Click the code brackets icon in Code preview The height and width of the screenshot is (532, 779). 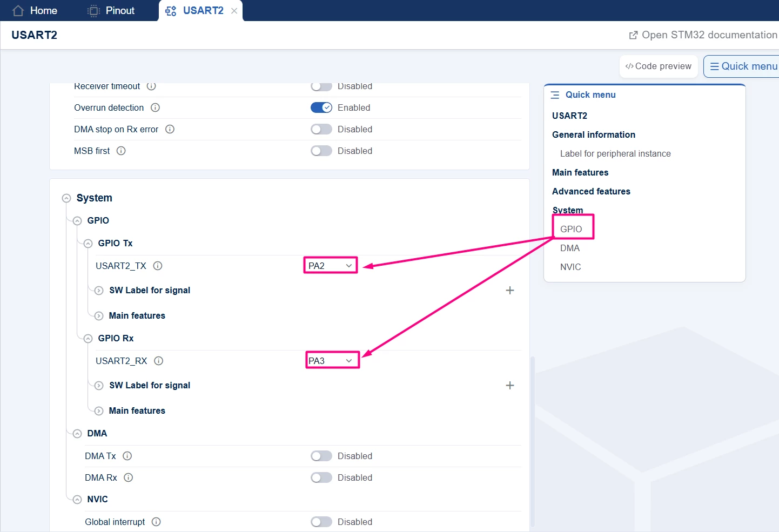coord(629,66)
